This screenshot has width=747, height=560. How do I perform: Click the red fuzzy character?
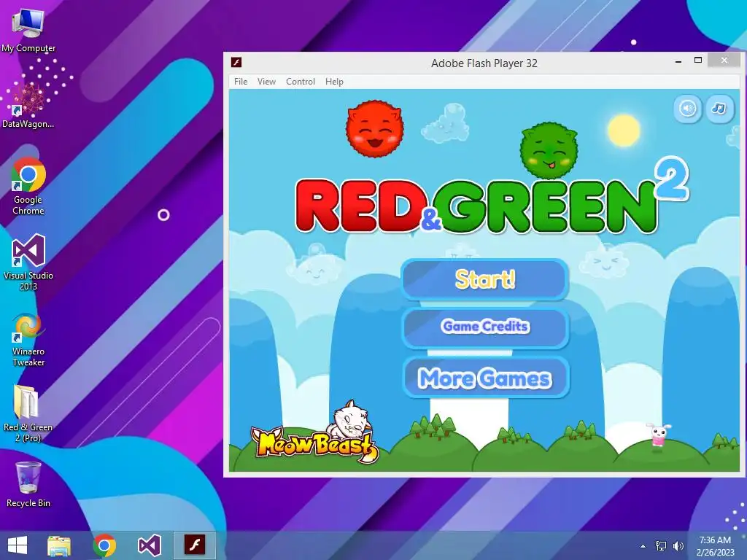[x=375, y=128]
